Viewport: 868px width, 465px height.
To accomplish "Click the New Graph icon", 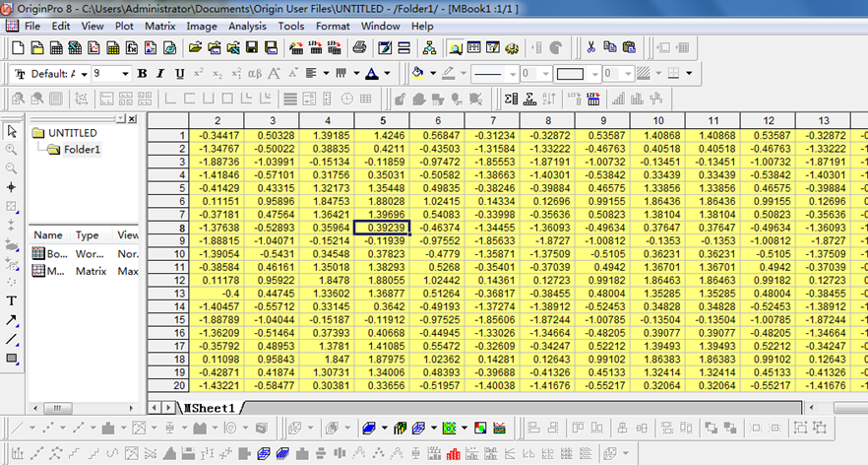I will pos(93,48).
